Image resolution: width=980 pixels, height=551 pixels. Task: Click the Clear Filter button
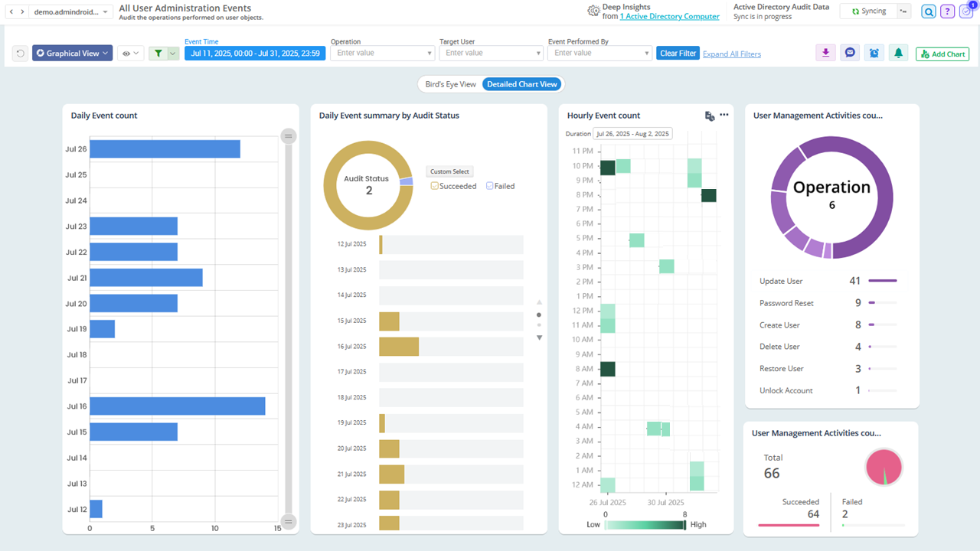(x=677, y=53)
